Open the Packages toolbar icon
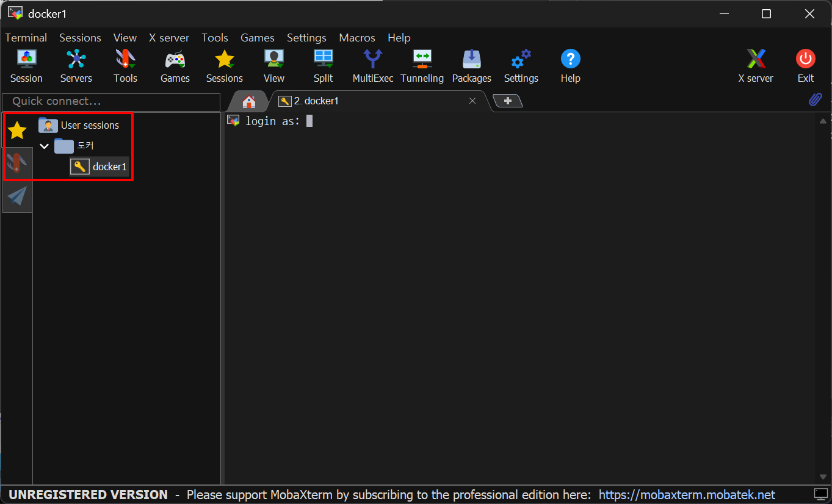 click(x=471, y=66)
